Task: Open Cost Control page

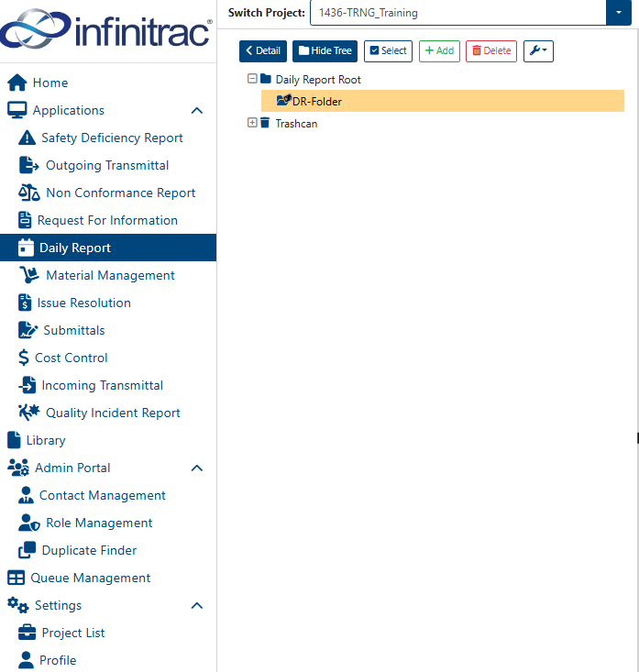Action: (x=72, y=358)
